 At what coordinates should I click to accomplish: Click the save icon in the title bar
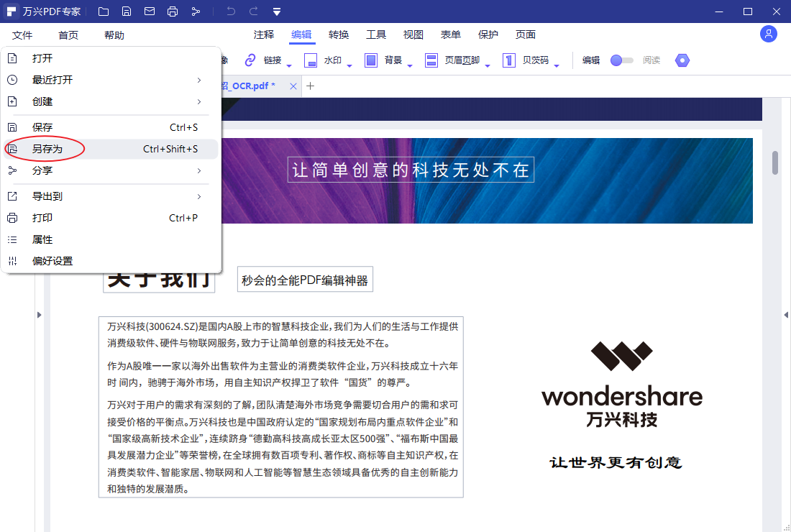point(126,11)
